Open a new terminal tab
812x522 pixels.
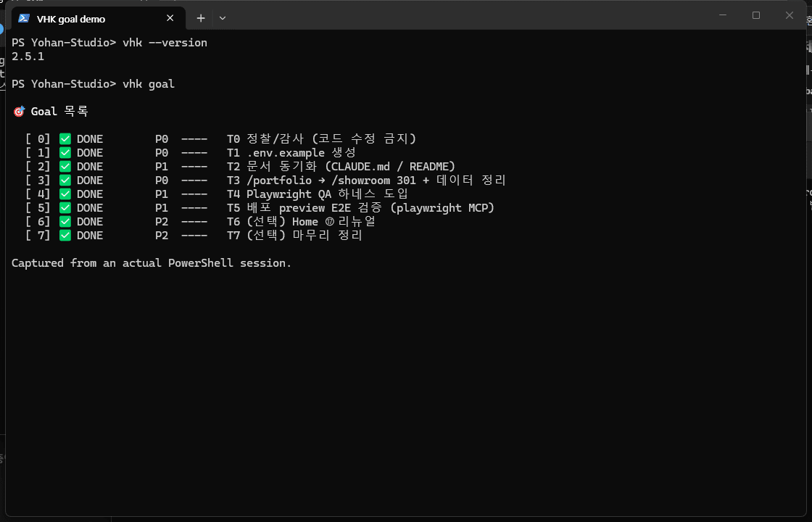click(x=201, y=18)
